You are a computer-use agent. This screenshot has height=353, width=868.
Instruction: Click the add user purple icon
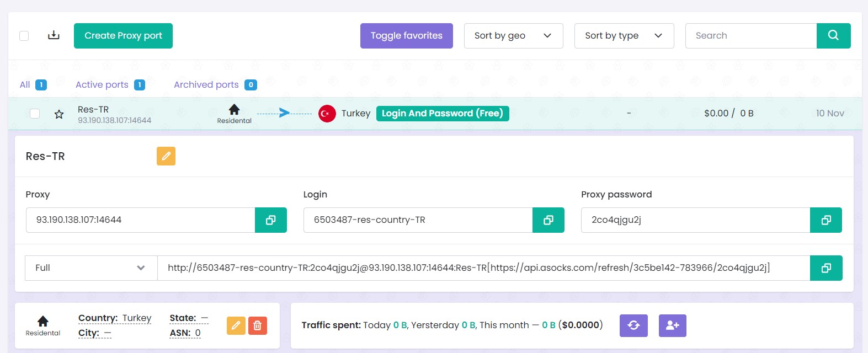[x=672, y=325]
